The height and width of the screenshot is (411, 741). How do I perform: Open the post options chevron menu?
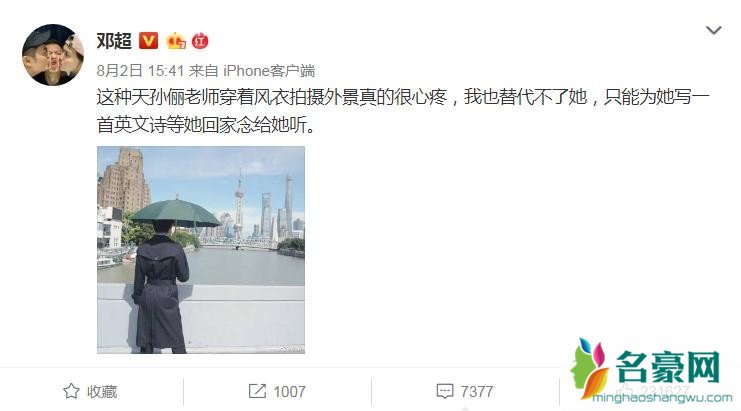(713, 31)
